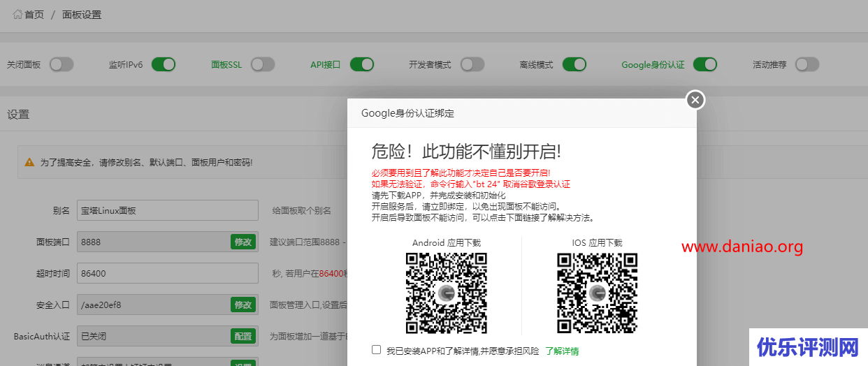Click the warning triangle icon
Screen dimensions: 868x366
click(x=29, y=162)
